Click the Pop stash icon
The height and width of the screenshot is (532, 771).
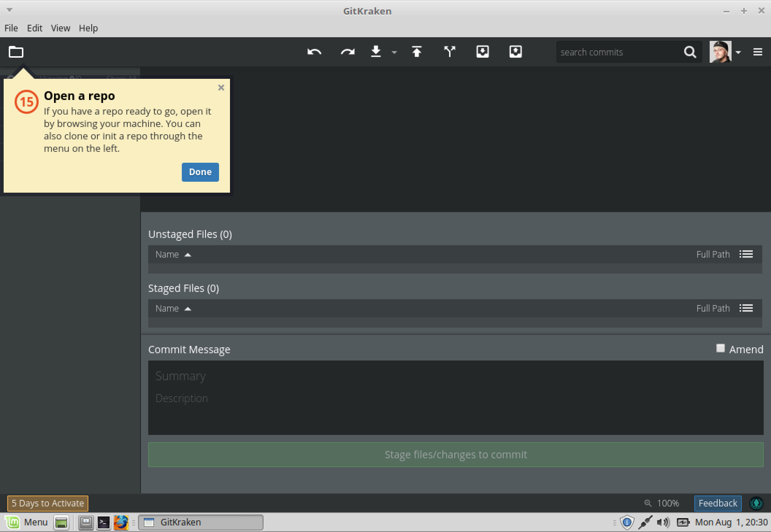pyautogui.click(x=515, y=51)
